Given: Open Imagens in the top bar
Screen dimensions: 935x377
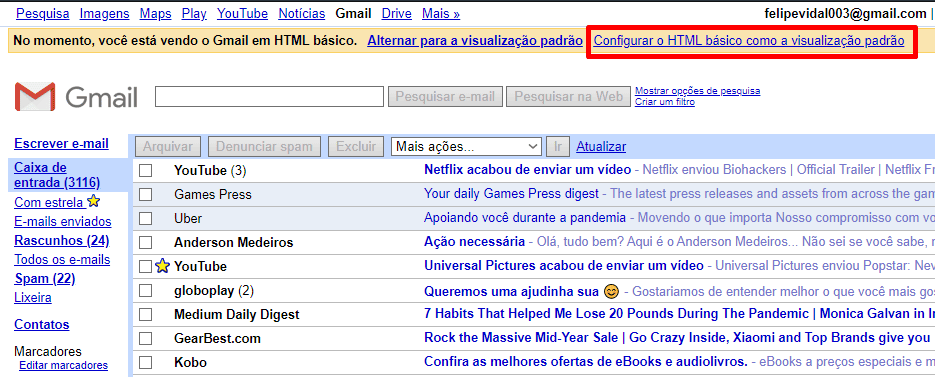Looking at the screenshot, I should click(104, 13).
